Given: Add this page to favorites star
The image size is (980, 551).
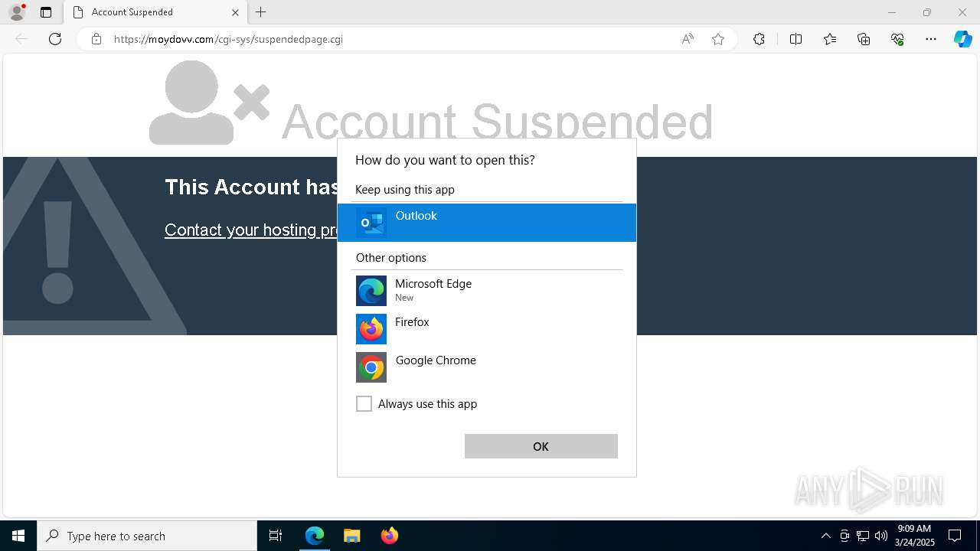Looking at the screenshot, I should click(718, 39).
